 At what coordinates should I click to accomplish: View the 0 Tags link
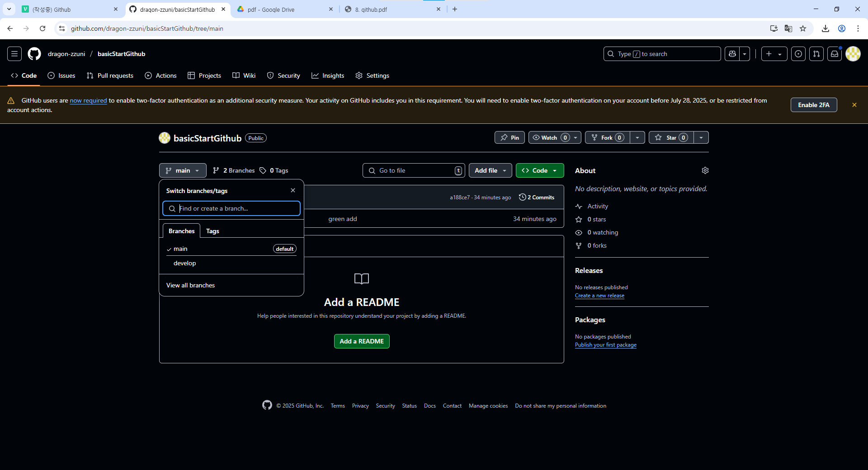click(274, 170)
